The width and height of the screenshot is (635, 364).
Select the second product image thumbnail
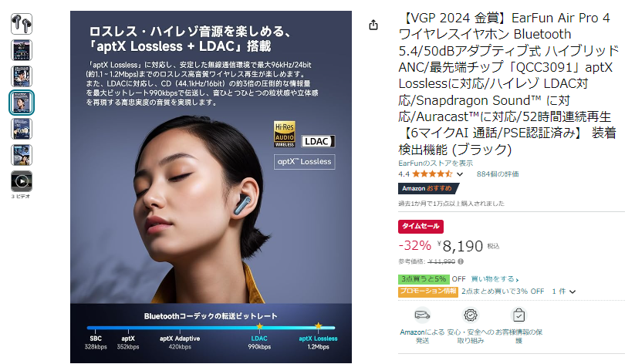tap(22, 50)
